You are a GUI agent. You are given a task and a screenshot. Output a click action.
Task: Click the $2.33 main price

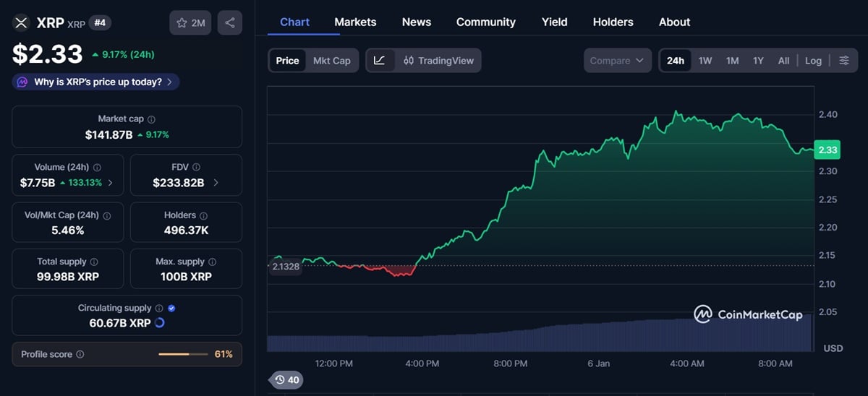(x=47, y=54)
